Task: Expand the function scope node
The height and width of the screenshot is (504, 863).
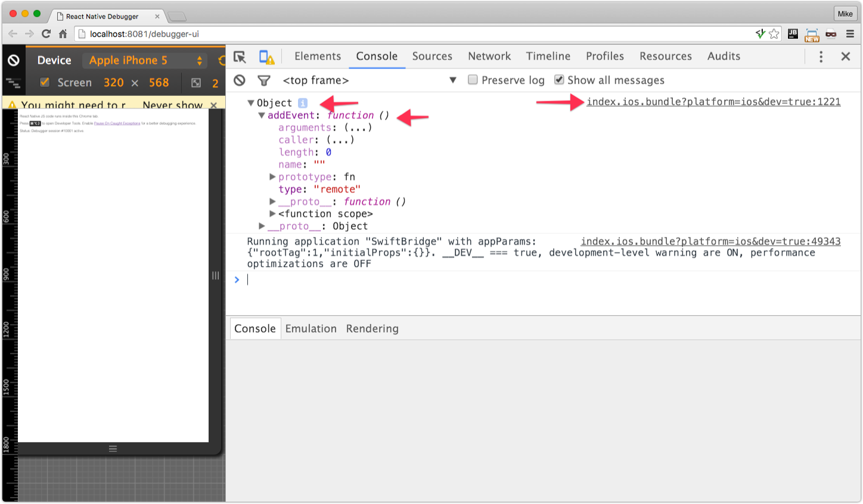Action: [272, 214]
